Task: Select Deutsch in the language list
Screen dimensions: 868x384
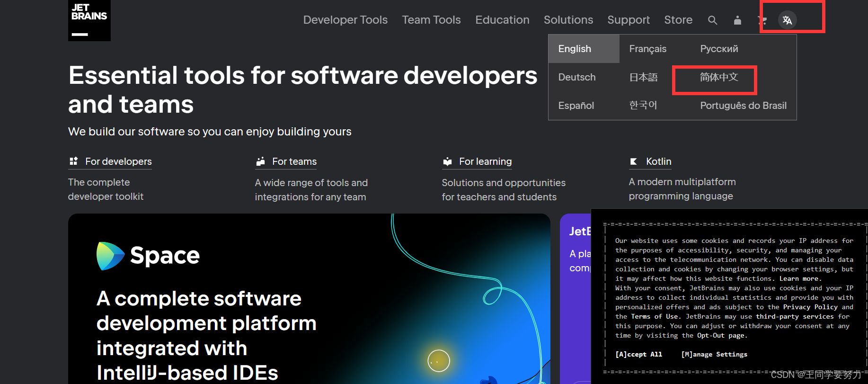Action: [577, 77]
